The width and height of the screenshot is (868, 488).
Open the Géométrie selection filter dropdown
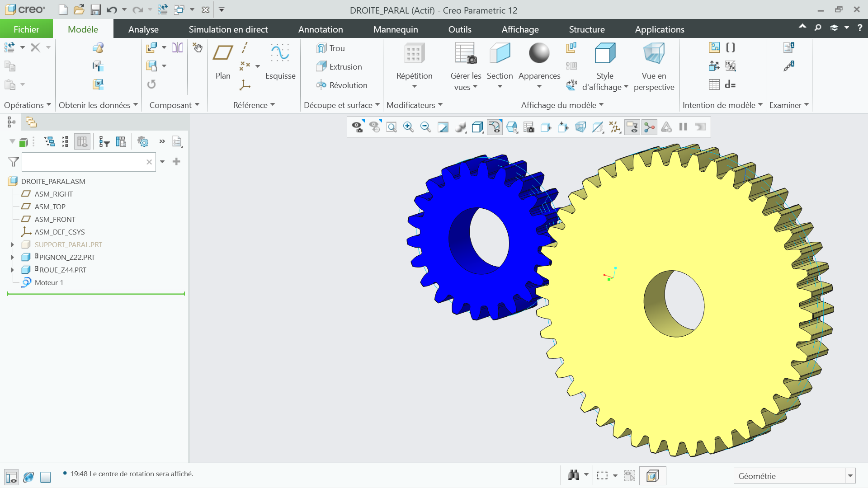[794, 476]
